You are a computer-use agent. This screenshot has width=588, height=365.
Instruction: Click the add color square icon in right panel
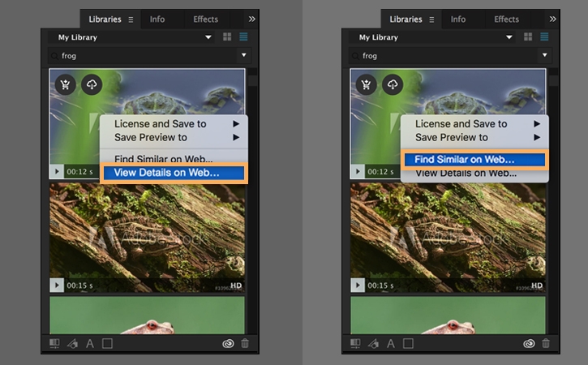point(408,343)
